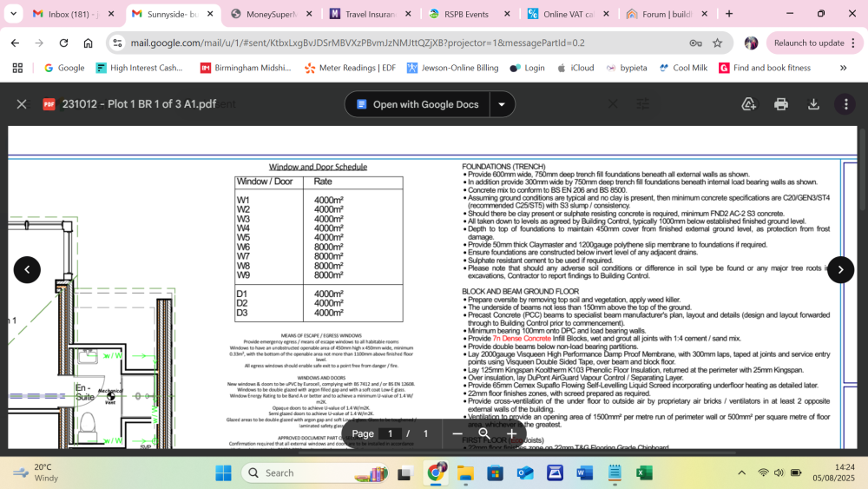The height and width of the screenshot is (489, 868).
Task: Switch to RSPB Events tab
Action: pos(469,14)
